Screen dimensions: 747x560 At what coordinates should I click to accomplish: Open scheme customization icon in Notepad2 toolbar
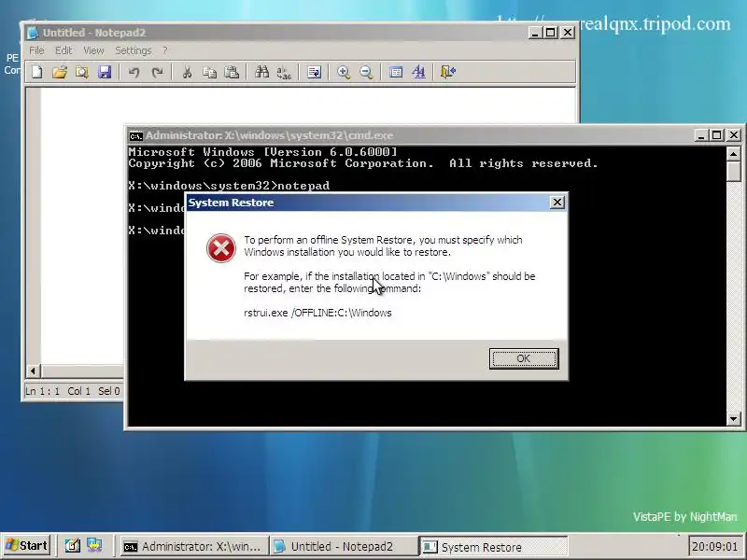click(418, 72)
